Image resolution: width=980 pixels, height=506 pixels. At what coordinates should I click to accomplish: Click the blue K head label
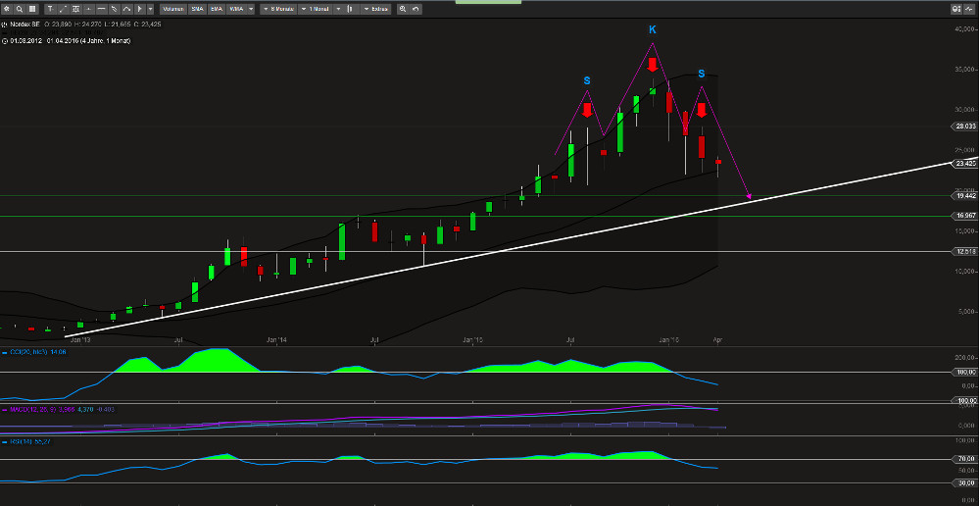click(652, 29)
